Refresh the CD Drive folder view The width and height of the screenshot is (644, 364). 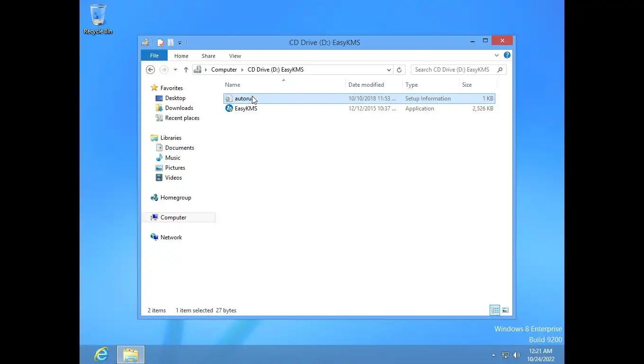pos(399,70)
